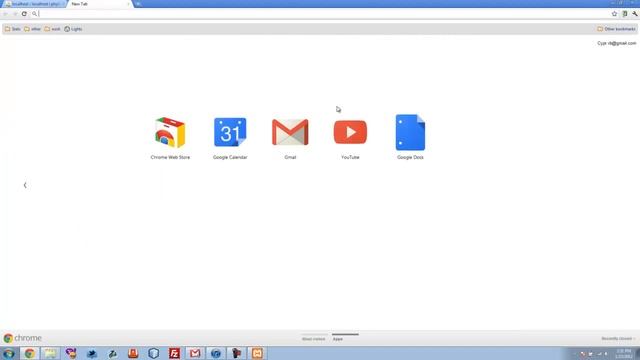
Task: Click the forward navigation arrow
Action: (x=15, y=14)
